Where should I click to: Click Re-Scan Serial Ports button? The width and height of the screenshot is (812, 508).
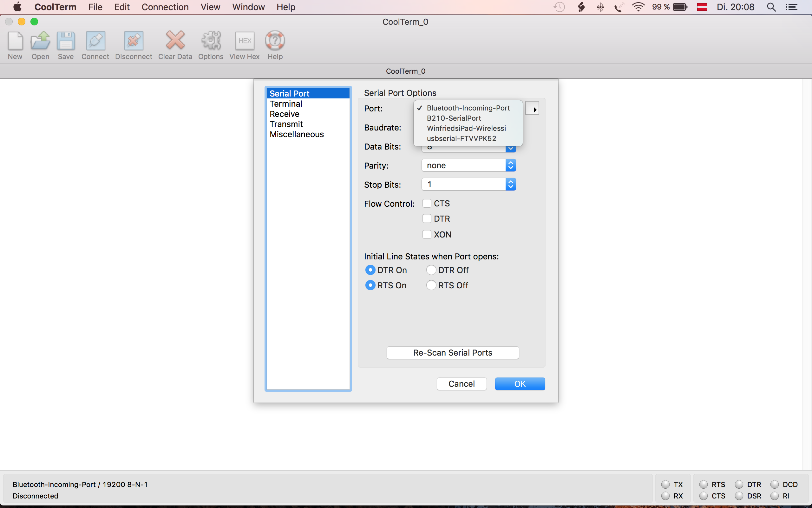453,352
